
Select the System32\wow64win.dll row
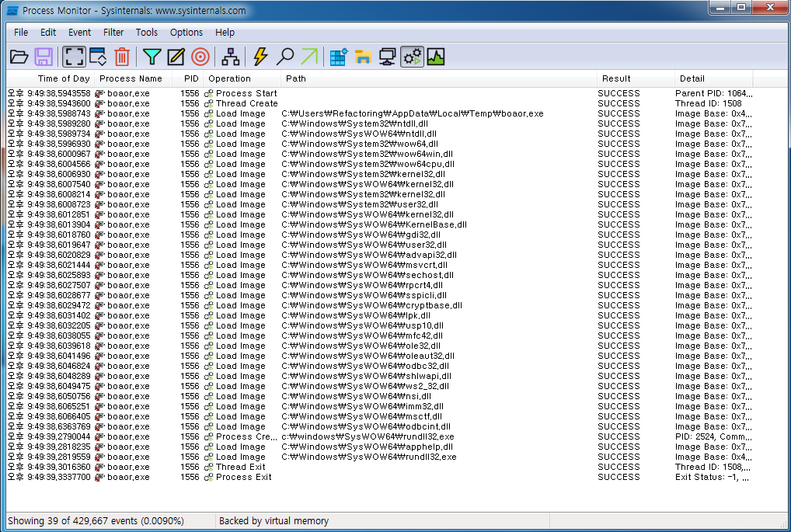[x=380, y=154]
